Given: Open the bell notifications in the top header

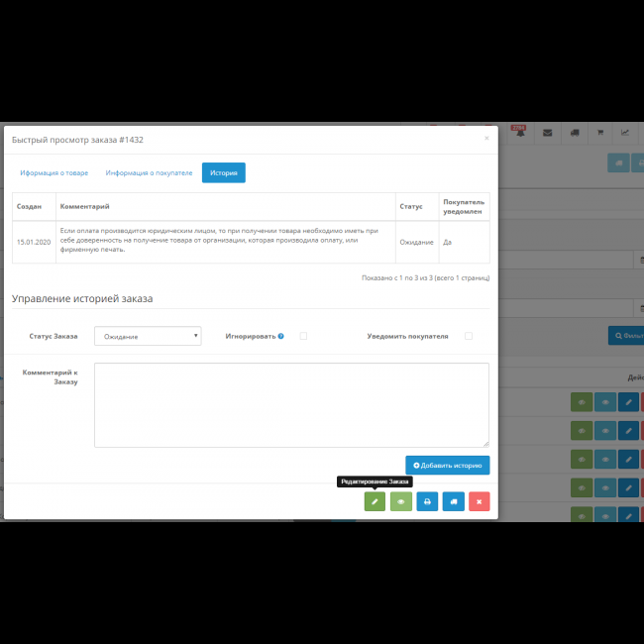Looking at the screenshot, I should click(x=517, y=134).
